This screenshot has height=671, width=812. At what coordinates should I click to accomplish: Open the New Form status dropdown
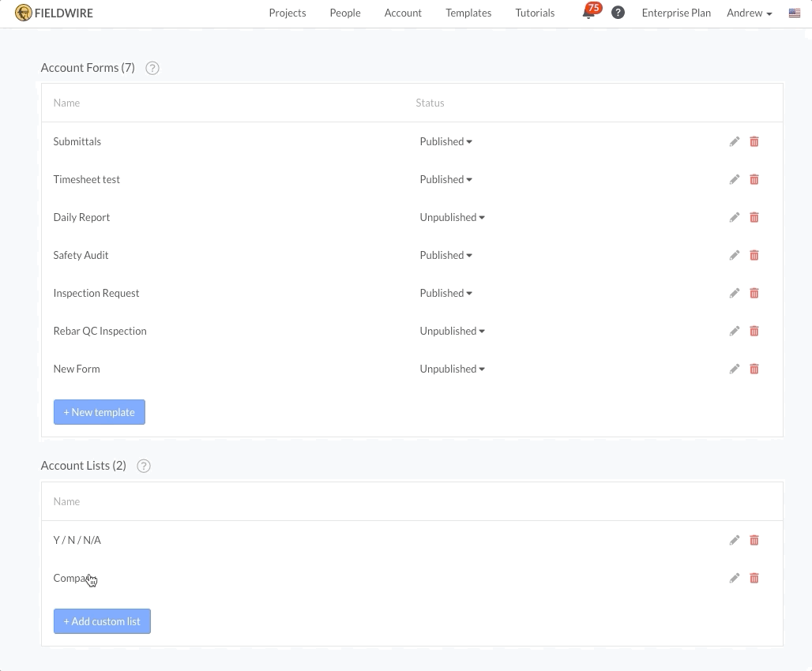point(452,369)
